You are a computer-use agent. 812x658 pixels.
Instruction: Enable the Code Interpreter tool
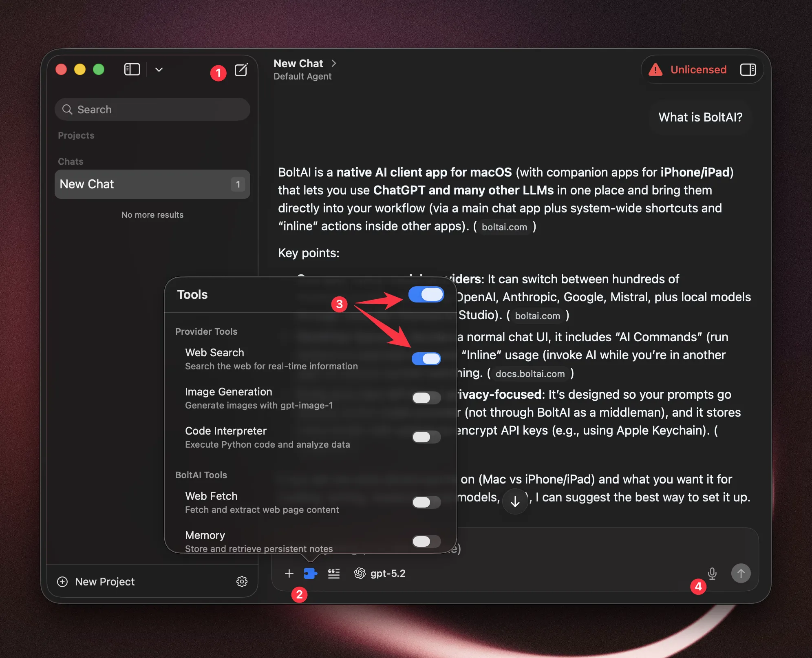(426, 437)
